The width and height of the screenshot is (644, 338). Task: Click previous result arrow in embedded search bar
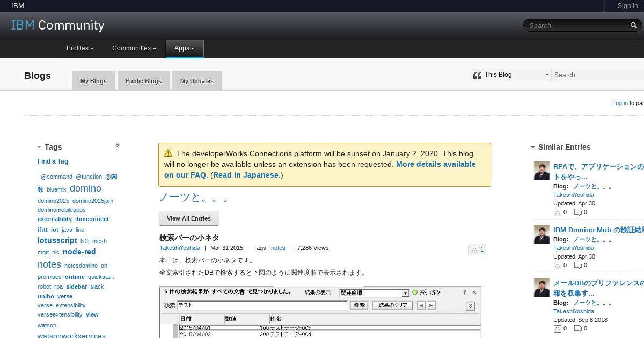(x=421, y=305)
